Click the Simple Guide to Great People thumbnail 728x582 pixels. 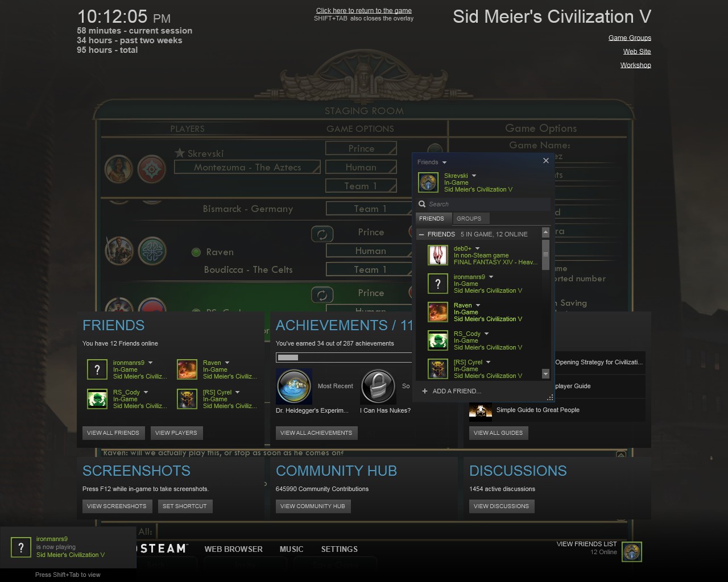[480, 410]
